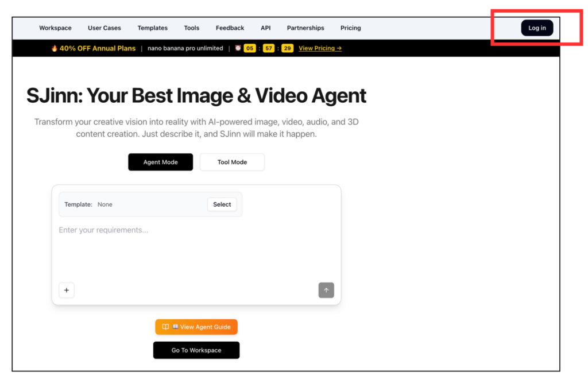Screen dimensions: 588x383
Task: Click the plus attachment icon in prompt box
Action: tap(66, 291)
